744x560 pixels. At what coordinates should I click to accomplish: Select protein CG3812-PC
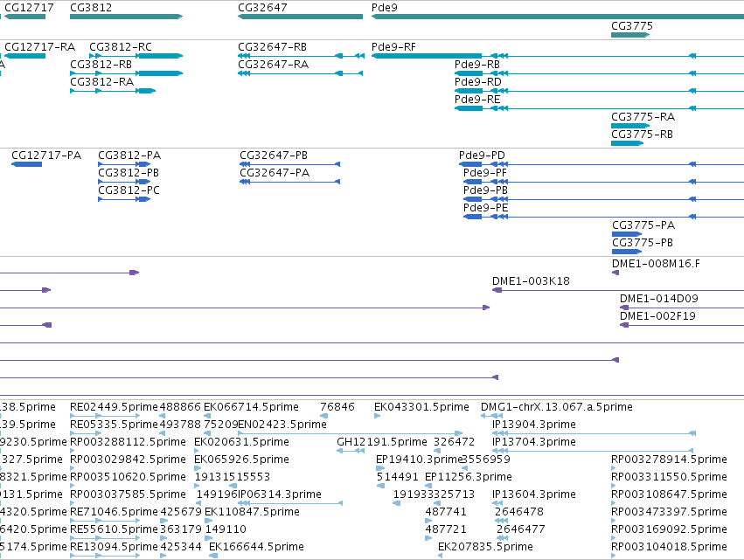click(124, 199)
